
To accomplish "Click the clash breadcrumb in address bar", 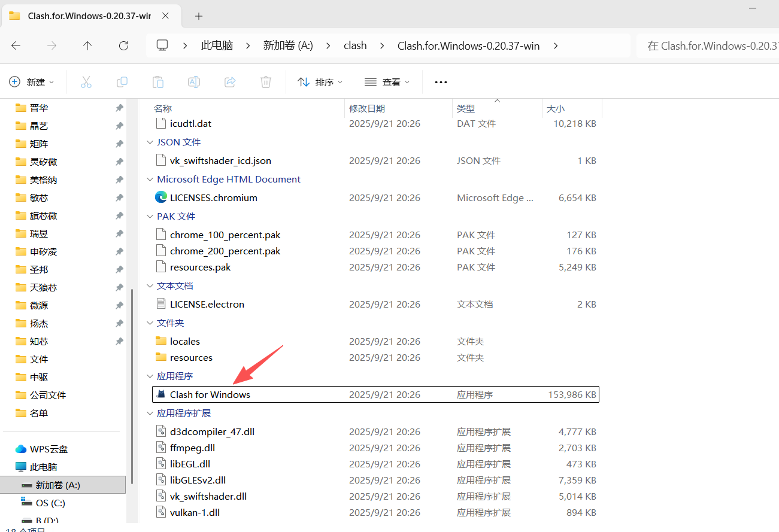I will (x=355, y=45).
